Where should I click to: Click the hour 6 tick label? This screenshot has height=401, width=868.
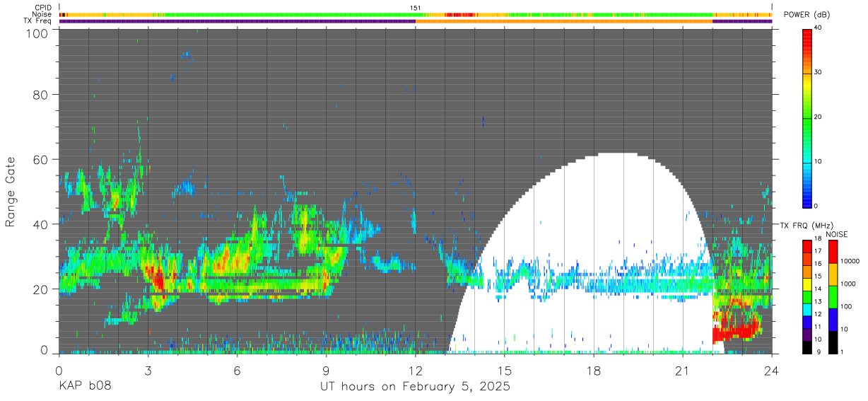(x=237, y=371)
